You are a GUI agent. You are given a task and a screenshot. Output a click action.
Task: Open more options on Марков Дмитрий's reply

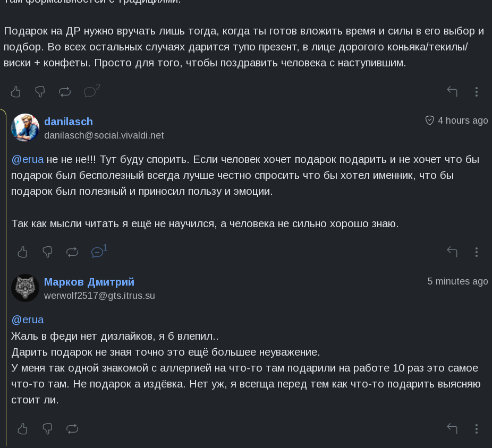click(477, 428)
